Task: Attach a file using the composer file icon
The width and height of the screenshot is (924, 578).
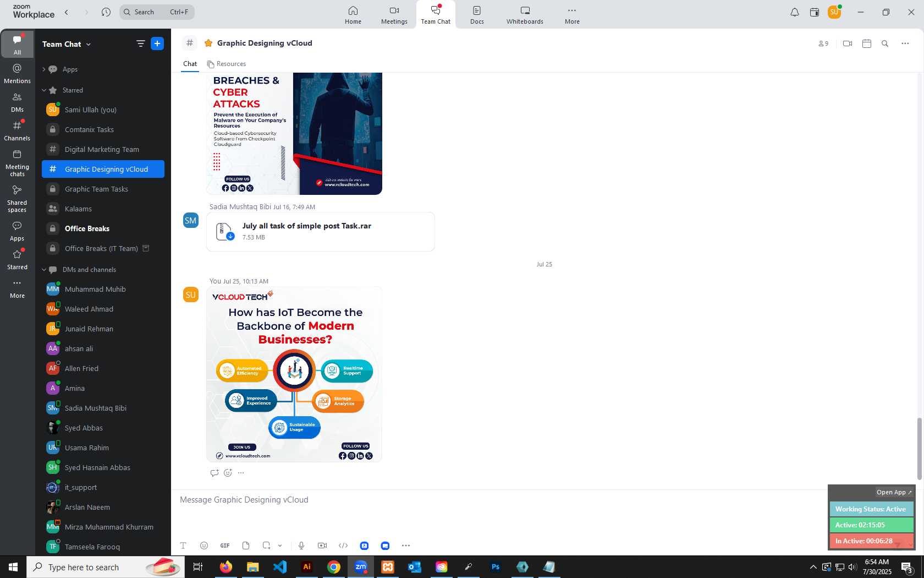Action: 246,546
